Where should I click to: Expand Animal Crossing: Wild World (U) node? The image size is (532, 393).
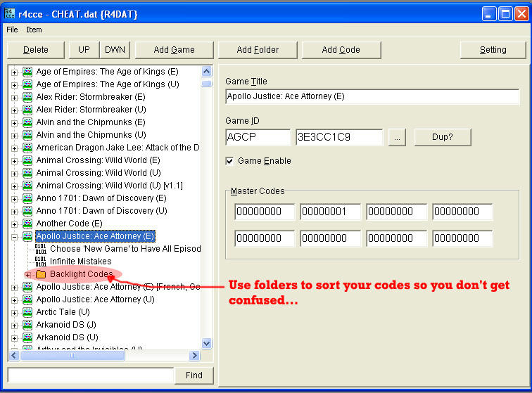(14, 174)
